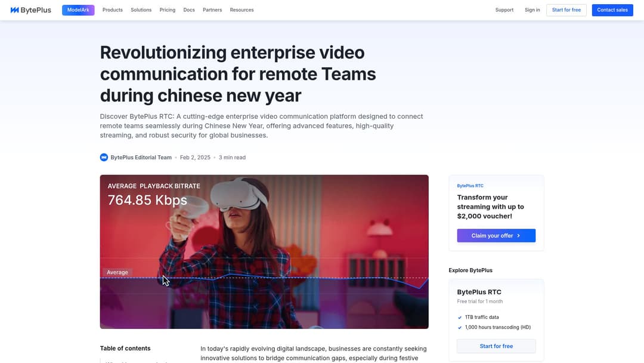The height and width of the screenshot is (363, 644).
Task: Select the 1TB traffic data checkmark
Action: coord(460,318)
